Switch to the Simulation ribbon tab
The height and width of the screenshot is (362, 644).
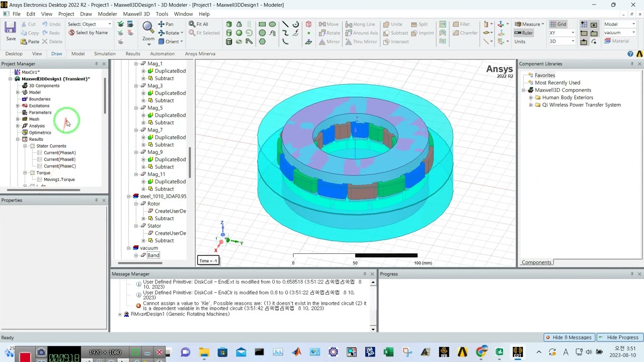tap(105, 54)
